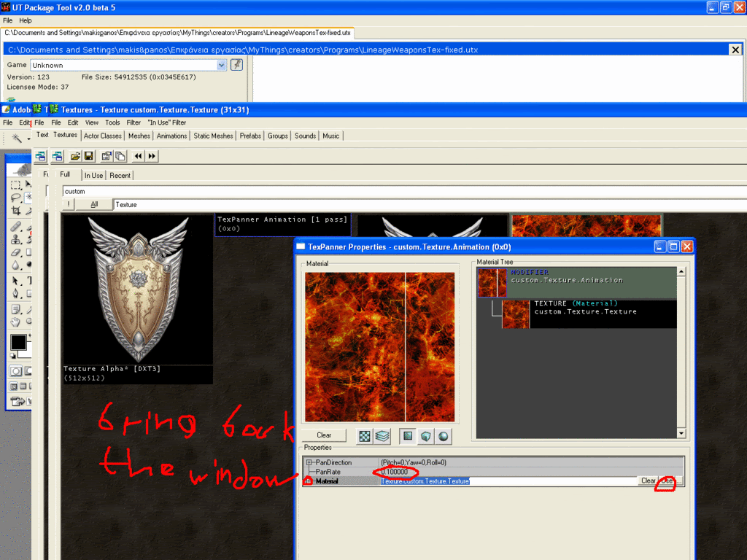Click Clear button under Material preview
The height and width of the screenshot is (560, 747).
pos(324,435)
